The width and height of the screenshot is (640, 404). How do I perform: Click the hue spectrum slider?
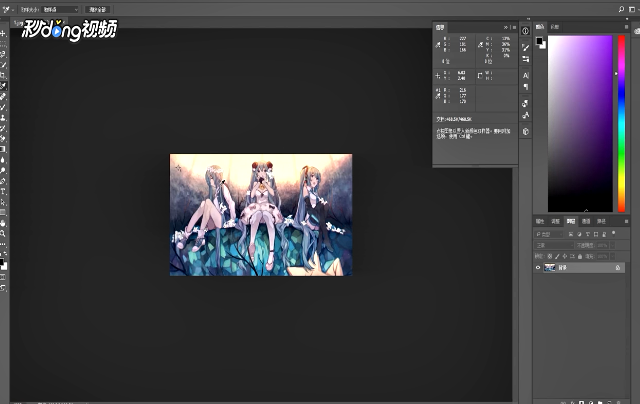621,124
